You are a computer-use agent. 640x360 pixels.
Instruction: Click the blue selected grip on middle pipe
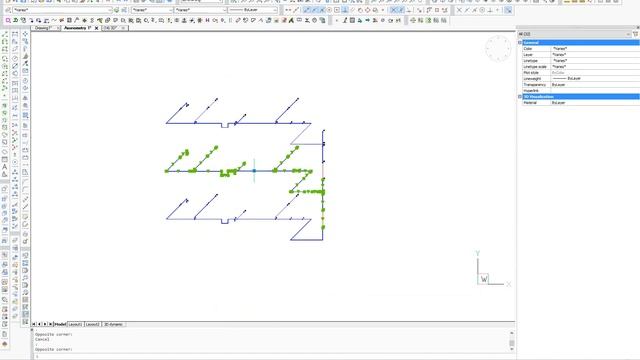254,171
